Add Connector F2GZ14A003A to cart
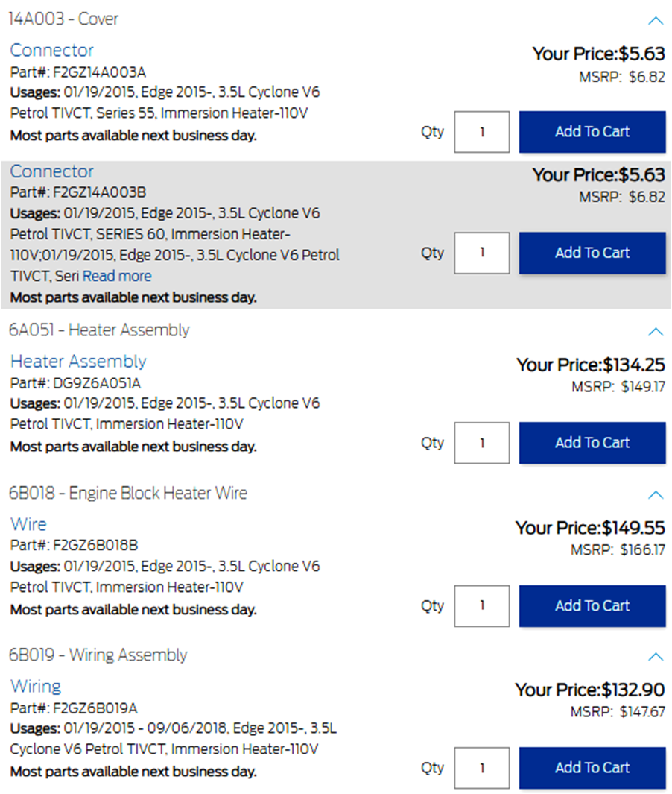 coord(592,132)
